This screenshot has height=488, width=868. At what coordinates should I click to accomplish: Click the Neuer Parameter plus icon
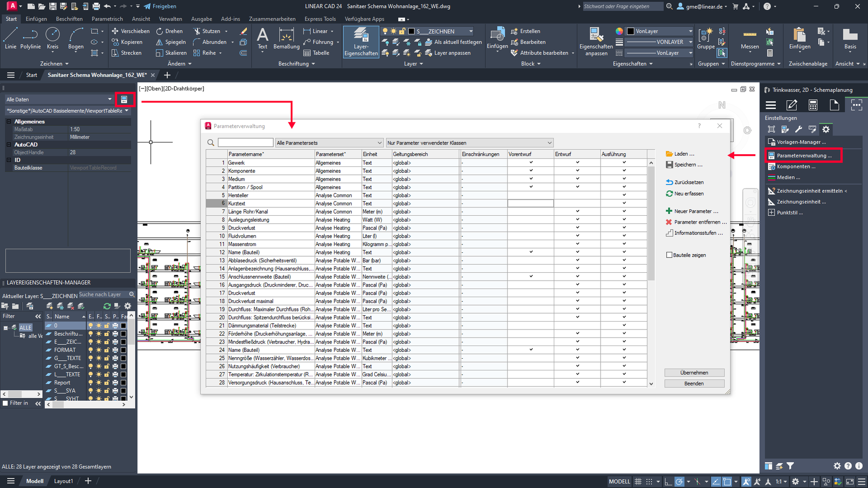tap(669, 211)
